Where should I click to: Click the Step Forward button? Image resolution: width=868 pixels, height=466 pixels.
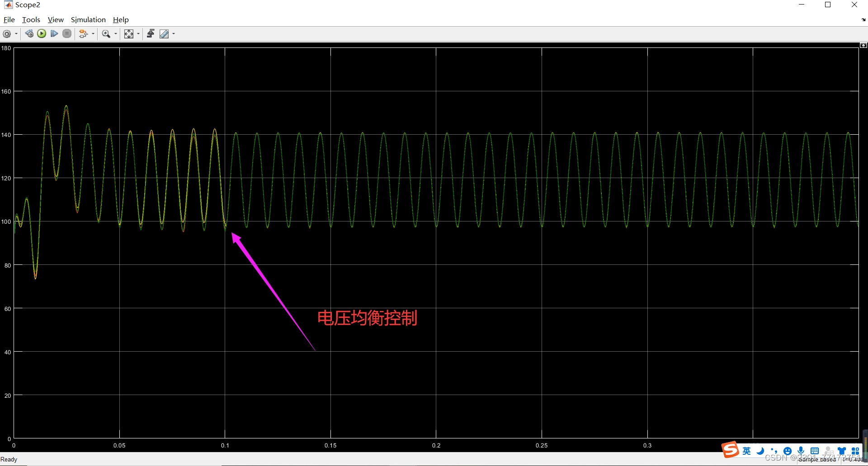pyautogui.click(x=54, y=34)
